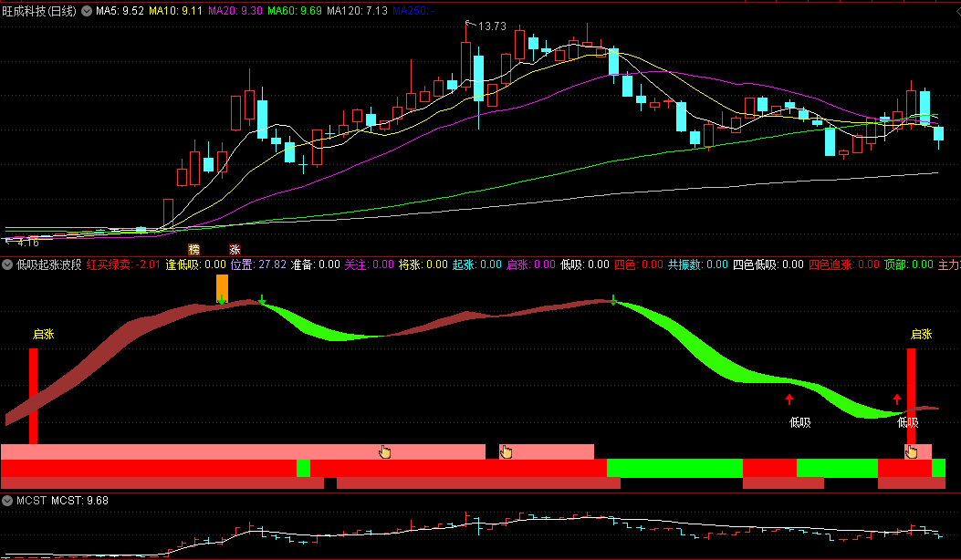Click the MA10: 9.11 moving average label
The width and height of the screenshot is (961, 560).
tap(176, 11)
